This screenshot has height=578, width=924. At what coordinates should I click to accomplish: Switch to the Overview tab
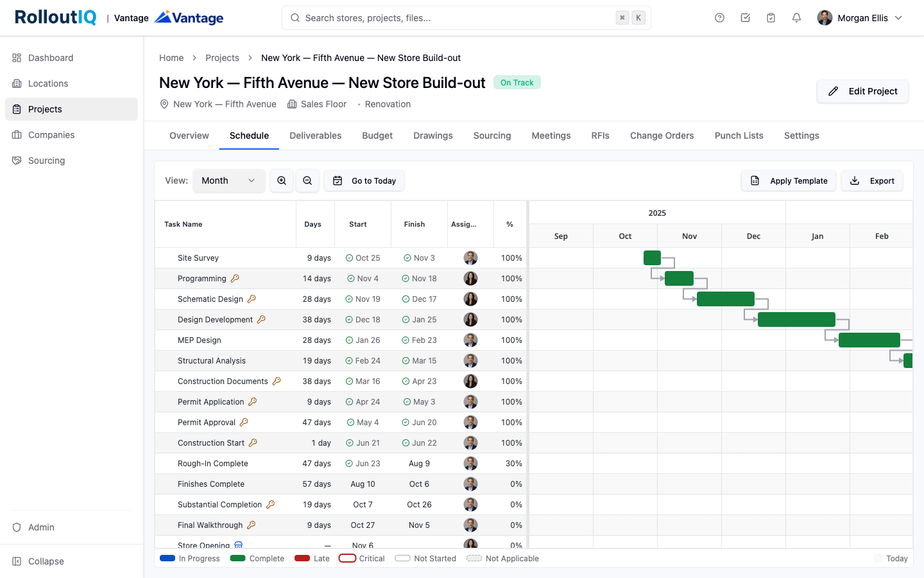click(x=189, y=136)
